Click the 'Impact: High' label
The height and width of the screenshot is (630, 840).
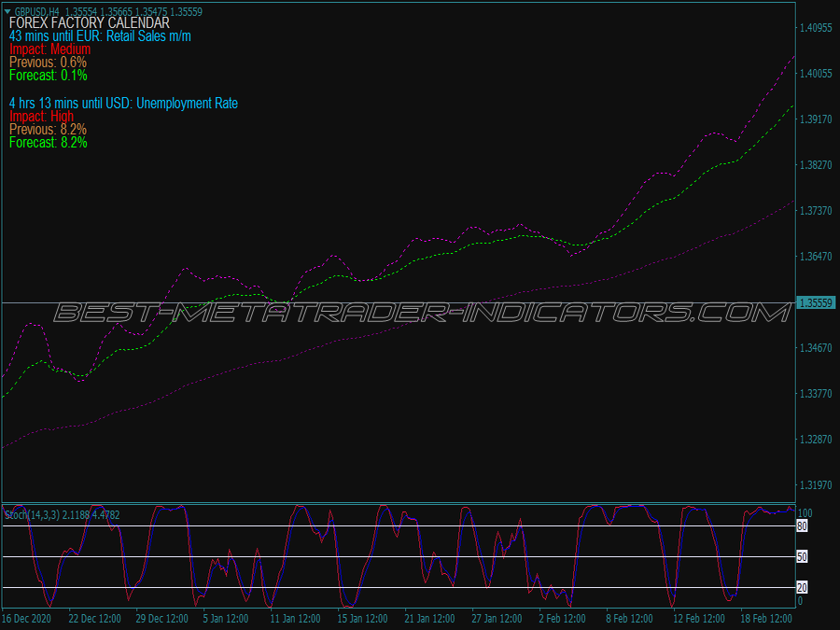click(41, 117)
